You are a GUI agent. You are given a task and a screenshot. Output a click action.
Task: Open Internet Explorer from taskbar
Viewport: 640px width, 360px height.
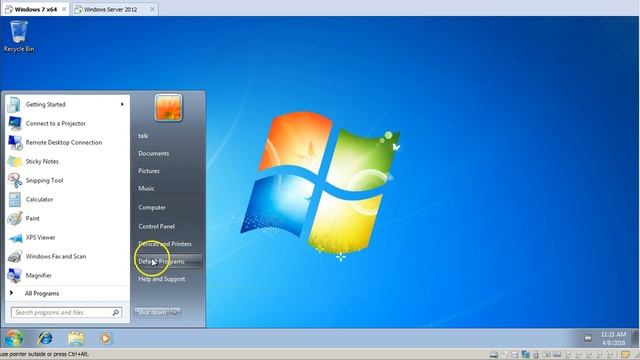pos(45,338)
